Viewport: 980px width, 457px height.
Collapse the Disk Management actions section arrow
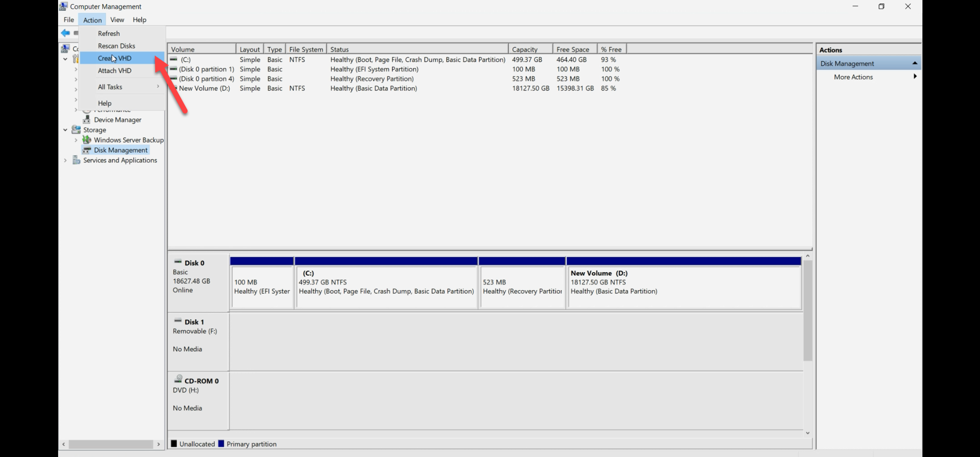click(915, 63)
